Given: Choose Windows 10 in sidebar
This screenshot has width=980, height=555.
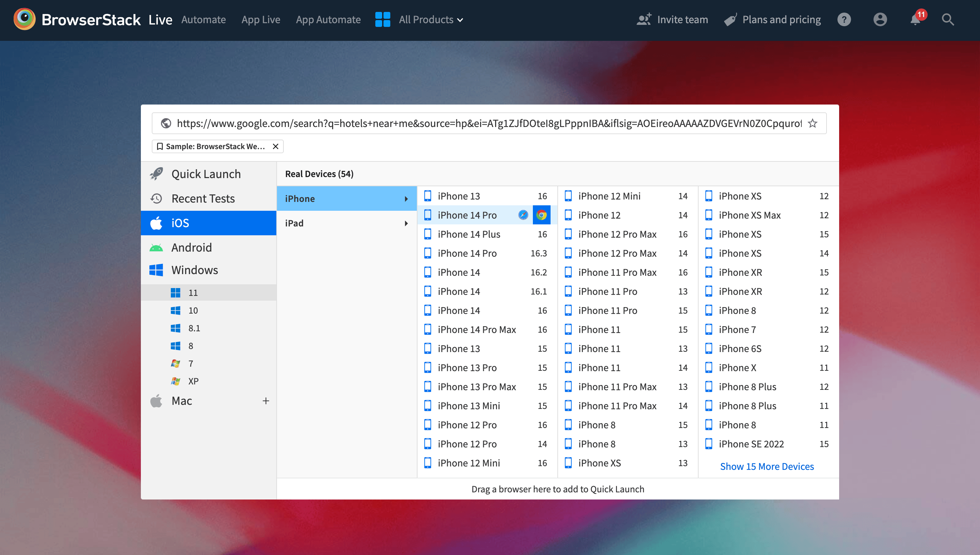Looking at the screenshot, I should click(x=193, y=310).
